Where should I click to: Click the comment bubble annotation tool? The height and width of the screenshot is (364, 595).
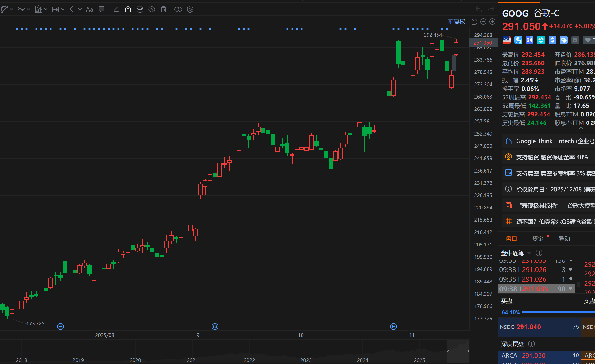(x=101, y=9)
